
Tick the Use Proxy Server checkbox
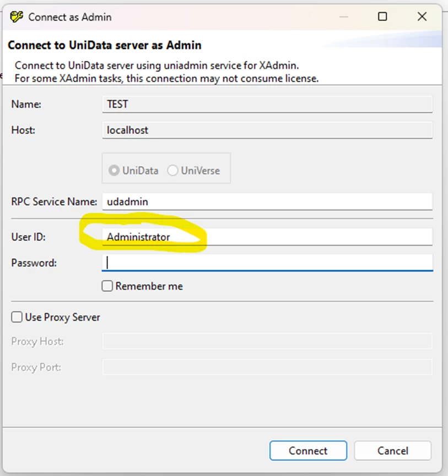coord(17,317)
